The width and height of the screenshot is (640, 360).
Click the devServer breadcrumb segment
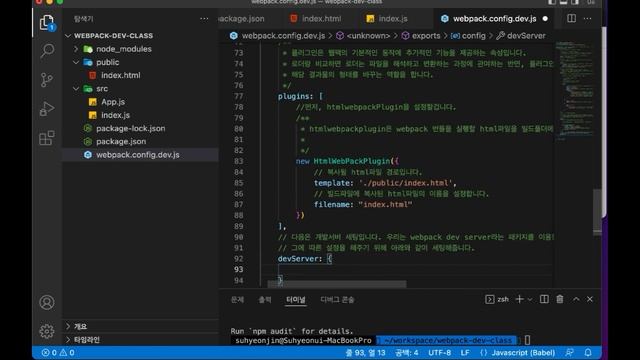click(x=526, y=36)
